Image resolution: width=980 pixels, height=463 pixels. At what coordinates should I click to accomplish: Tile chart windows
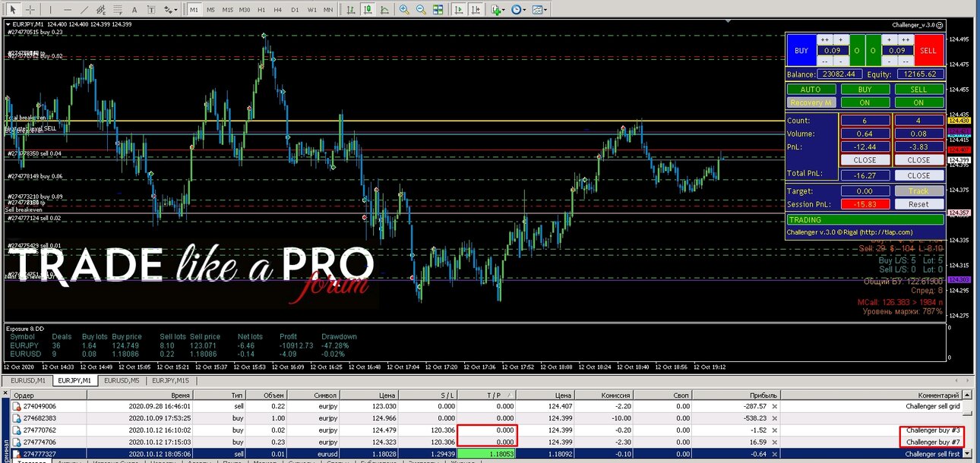438,10
